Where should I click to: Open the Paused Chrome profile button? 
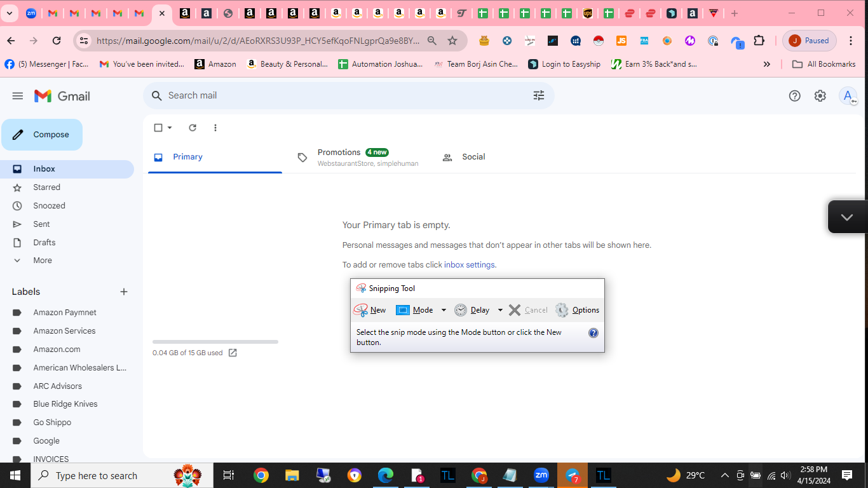pos(810,41)
